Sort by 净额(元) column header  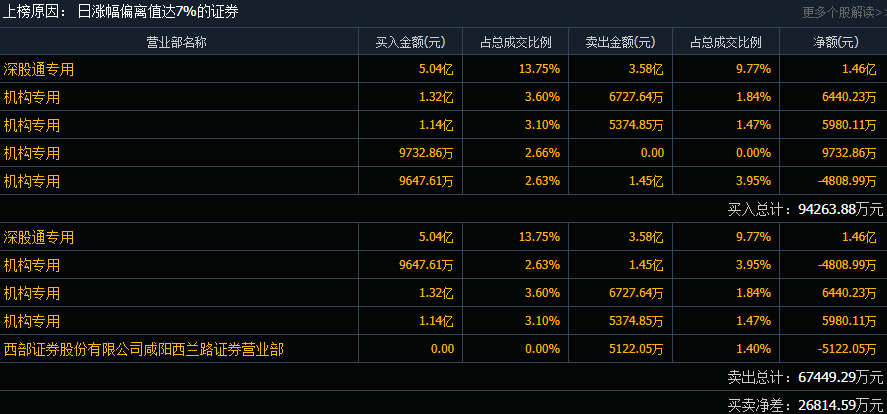tap(834, 42)
